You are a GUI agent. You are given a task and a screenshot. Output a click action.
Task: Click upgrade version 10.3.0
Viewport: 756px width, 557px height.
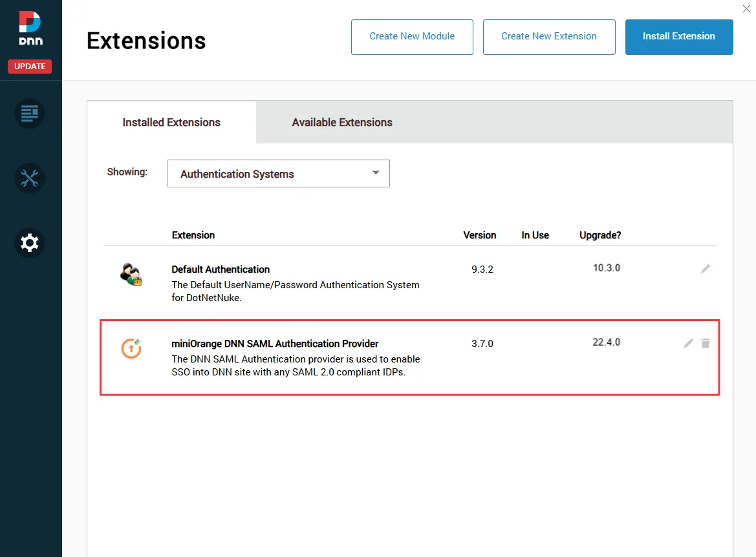point(607,268)
